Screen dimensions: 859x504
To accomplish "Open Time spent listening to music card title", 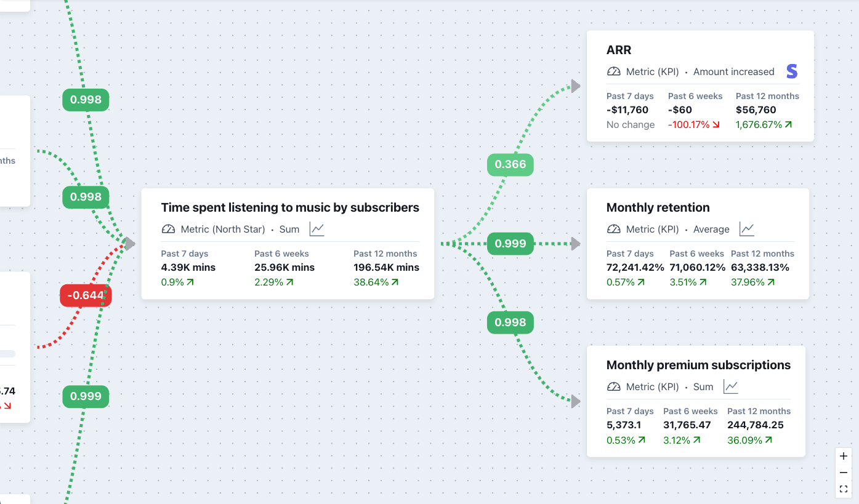I will point(290,208).
